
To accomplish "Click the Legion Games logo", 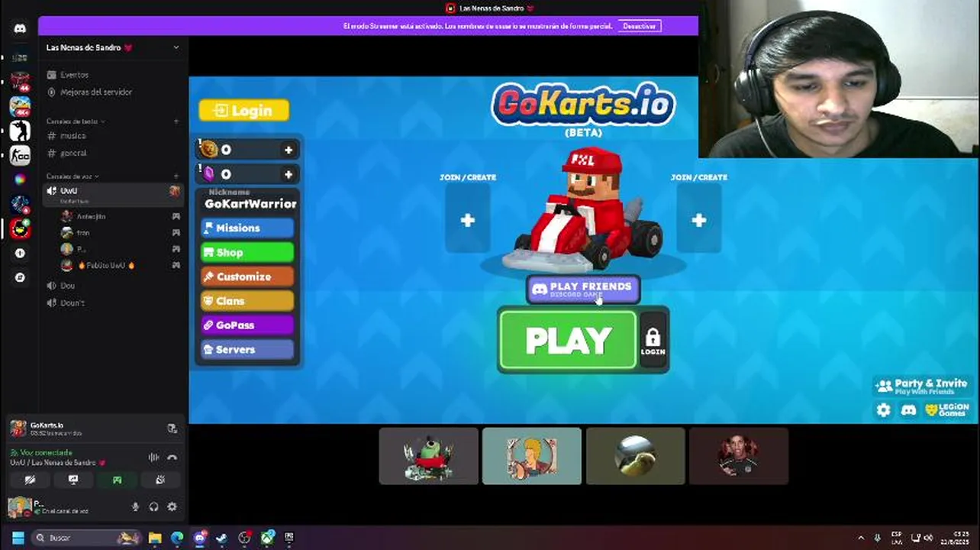I will click(946, 410).
